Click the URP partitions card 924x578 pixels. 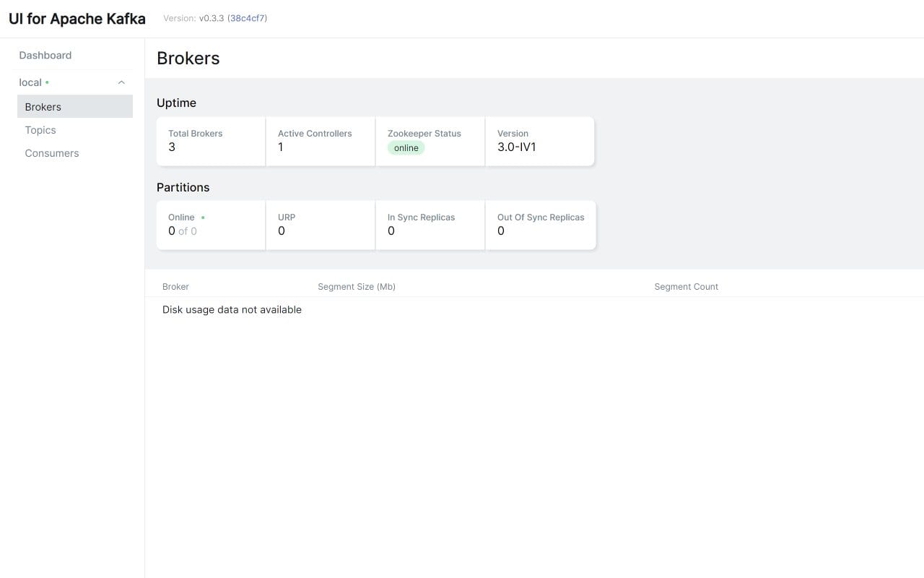(x=320, y=225)
